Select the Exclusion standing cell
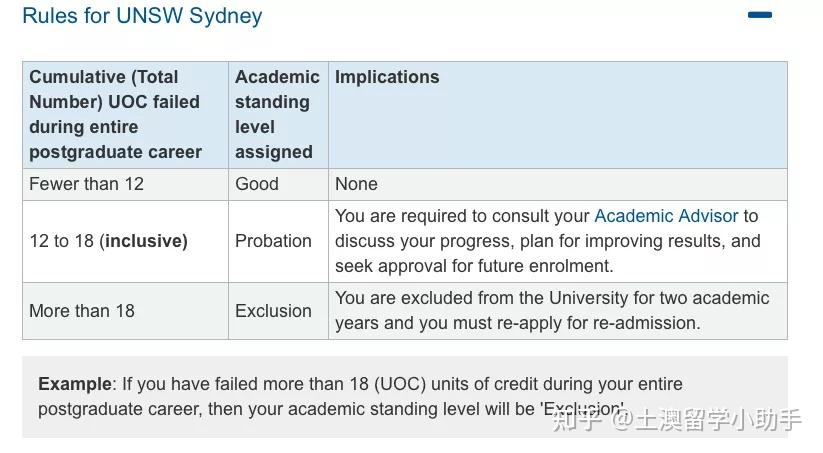The width and height of the screenshot is (823, 453). coord(273,311)
